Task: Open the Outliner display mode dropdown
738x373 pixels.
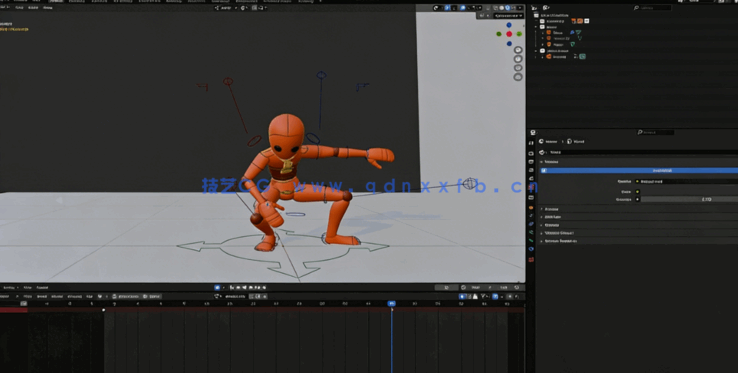Action: [x=546, y=8]
